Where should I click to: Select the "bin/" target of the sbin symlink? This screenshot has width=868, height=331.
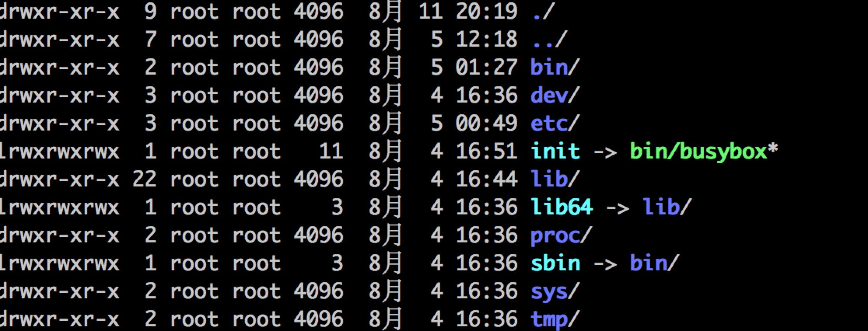coord(654,263)
